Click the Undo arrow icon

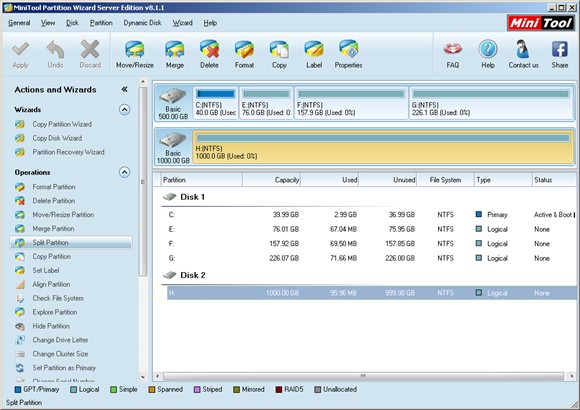55,49
